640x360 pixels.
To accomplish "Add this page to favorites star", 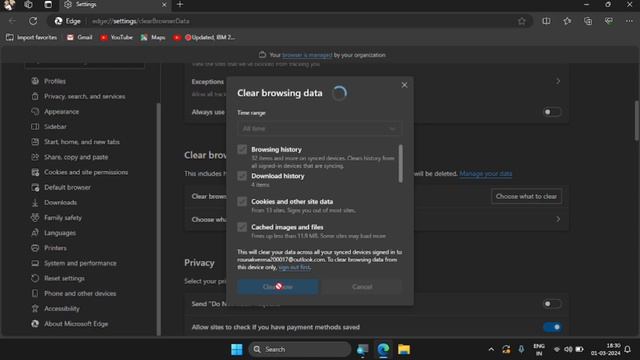I will [522, 21].
